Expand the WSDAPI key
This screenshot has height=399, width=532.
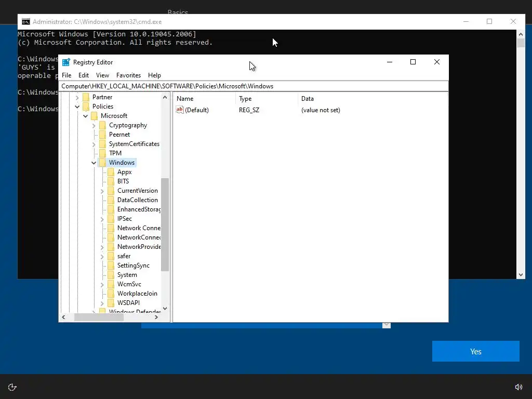click(x=102, y=303)
